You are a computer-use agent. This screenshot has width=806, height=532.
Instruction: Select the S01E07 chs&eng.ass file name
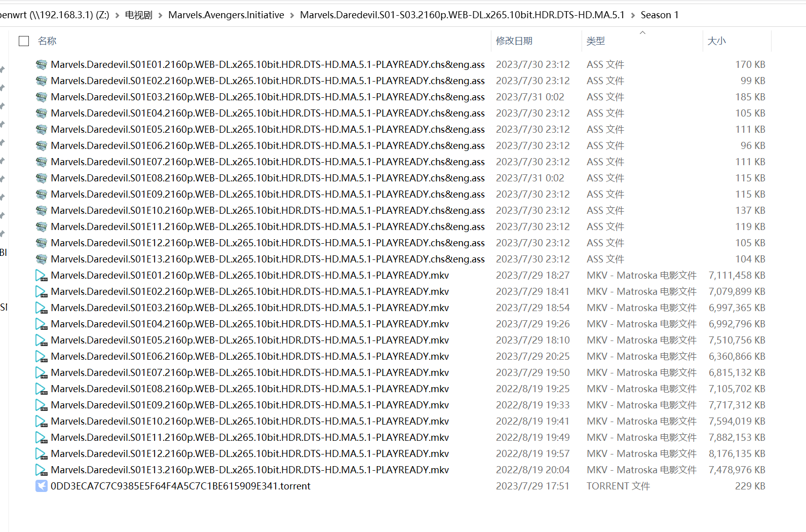tap(268, 162)
